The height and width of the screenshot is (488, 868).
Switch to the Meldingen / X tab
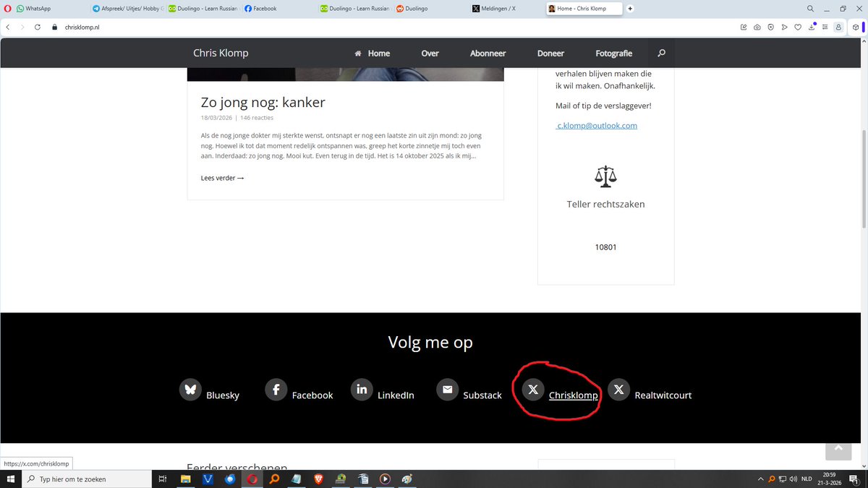[x=506, y=9]
